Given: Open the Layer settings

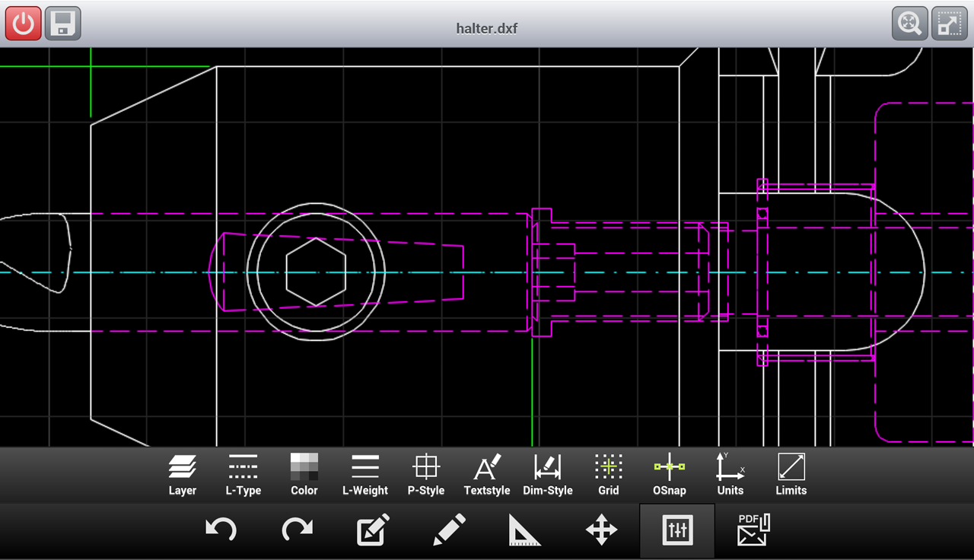Looking at the screenshot, I should click(183, 475).
